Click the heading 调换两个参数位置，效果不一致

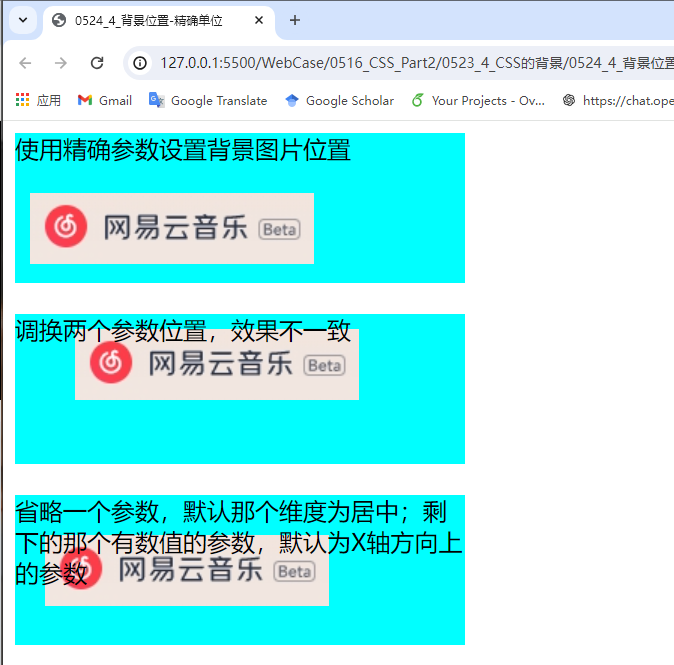click(183, 331)
